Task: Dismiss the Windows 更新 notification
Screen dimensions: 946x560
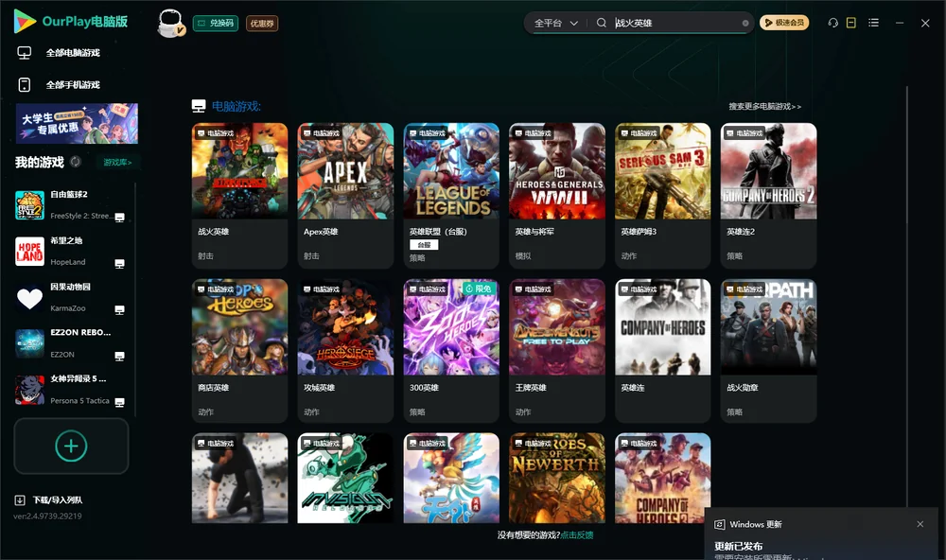Action: (x=920, y=524)
